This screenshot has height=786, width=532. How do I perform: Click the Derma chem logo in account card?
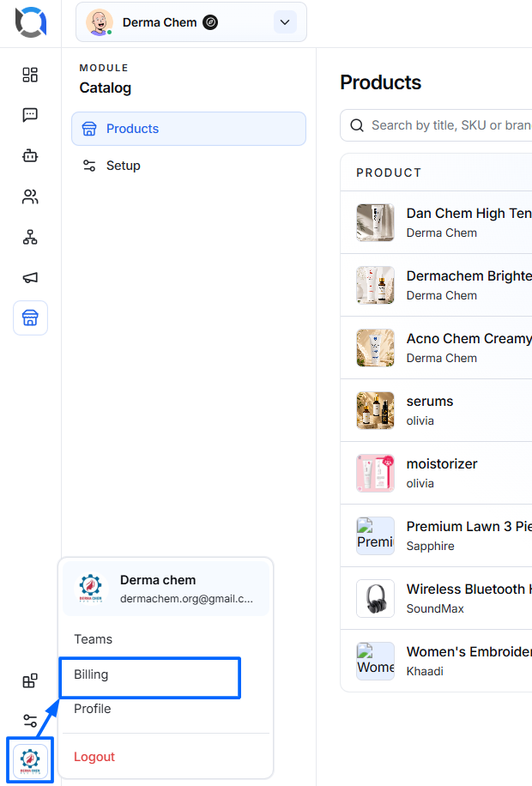91,589
